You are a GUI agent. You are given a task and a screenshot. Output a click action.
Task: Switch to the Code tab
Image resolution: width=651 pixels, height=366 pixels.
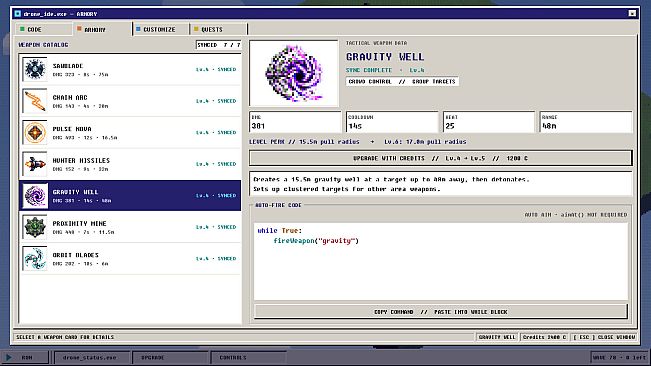[x=45, y=29]
